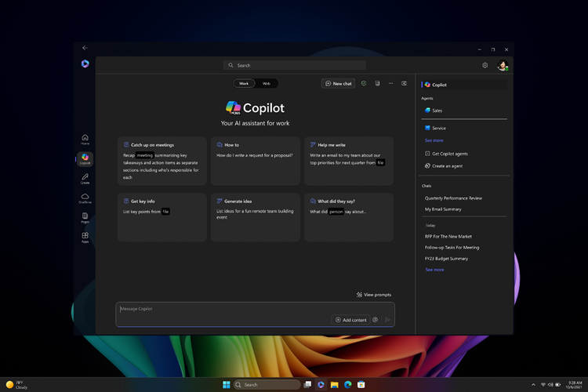Image resolution: width=588 pixels, height=392 pixels.
Task: Toggle the side panel icon in chat toolbar
Action: [405, 83]
